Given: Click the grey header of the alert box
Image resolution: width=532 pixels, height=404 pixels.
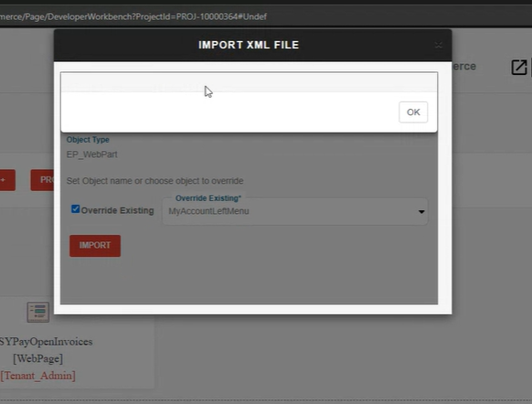Looking at the screenshot, I should (x=249, y=82).
